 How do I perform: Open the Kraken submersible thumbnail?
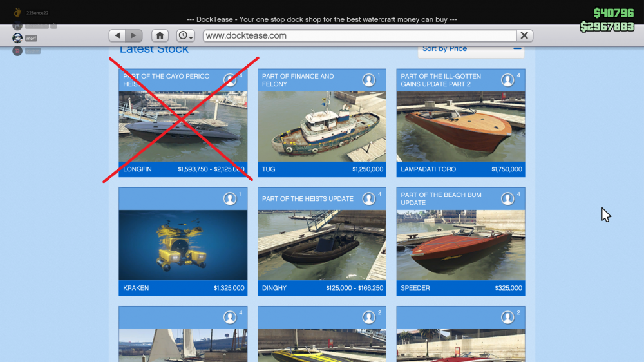[183, 245]
